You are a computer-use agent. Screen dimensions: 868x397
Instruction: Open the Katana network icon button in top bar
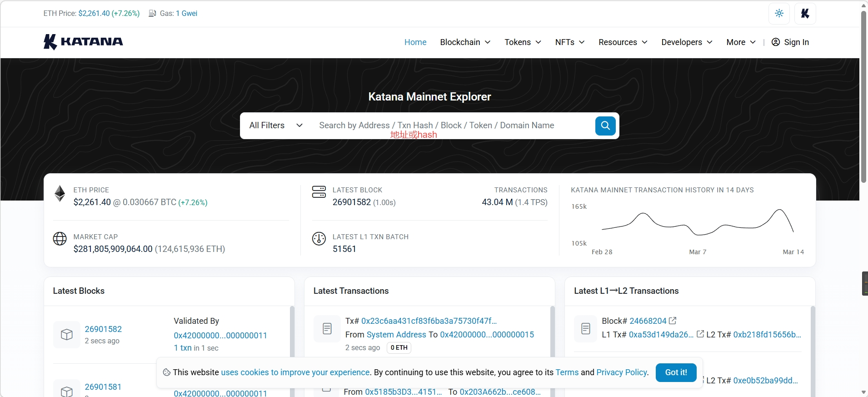[805, 14]
